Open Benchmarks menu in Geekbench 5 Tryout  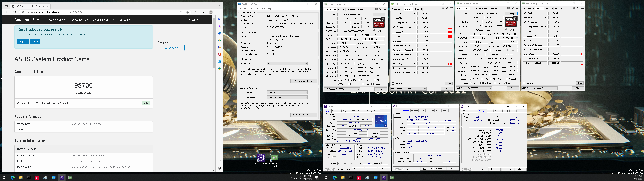point(249,8)
